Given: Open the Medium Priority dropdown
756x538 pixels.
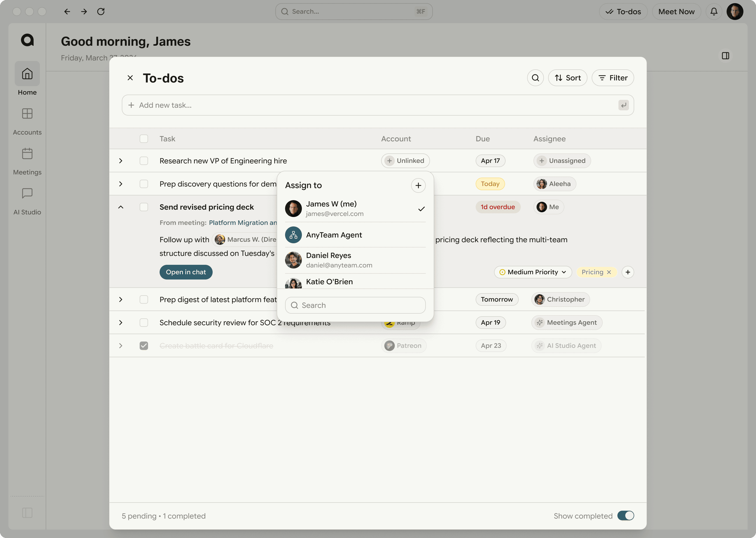Looking at the screenshot, I should 532,272.
